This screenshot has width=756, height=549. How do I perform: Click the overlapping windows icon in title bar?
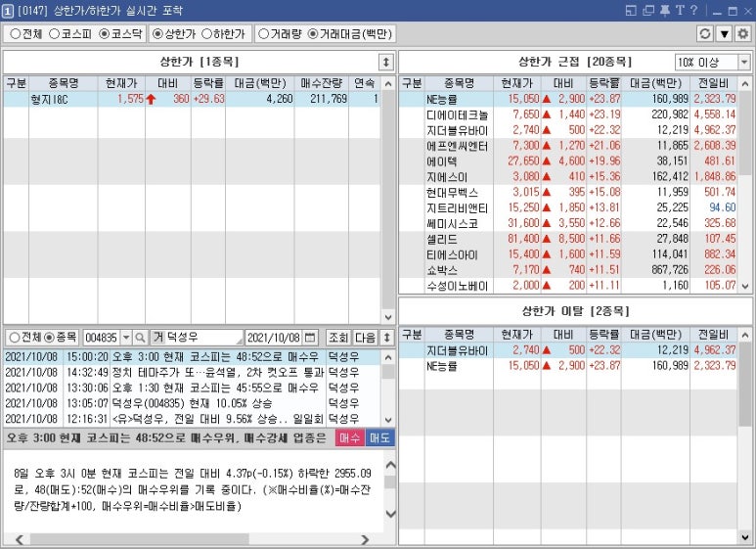tap(648, 11)
